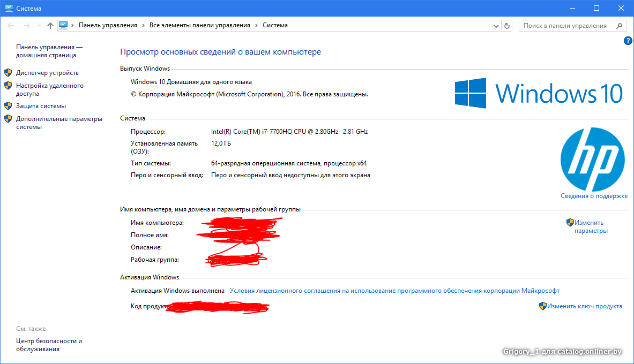634x364 pixels.
Task: Open Защита системы
Action: (41, 106)
